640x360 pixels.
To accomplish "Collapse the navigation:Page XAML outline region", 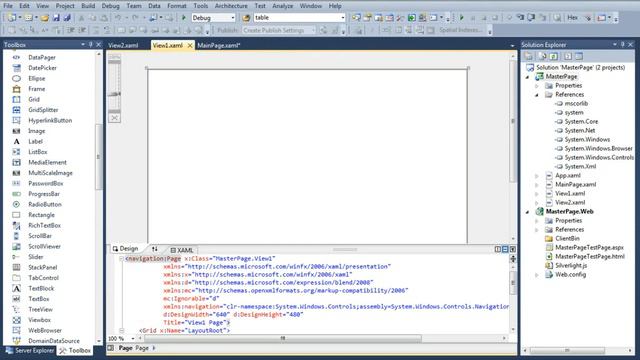I will (121, 259).
